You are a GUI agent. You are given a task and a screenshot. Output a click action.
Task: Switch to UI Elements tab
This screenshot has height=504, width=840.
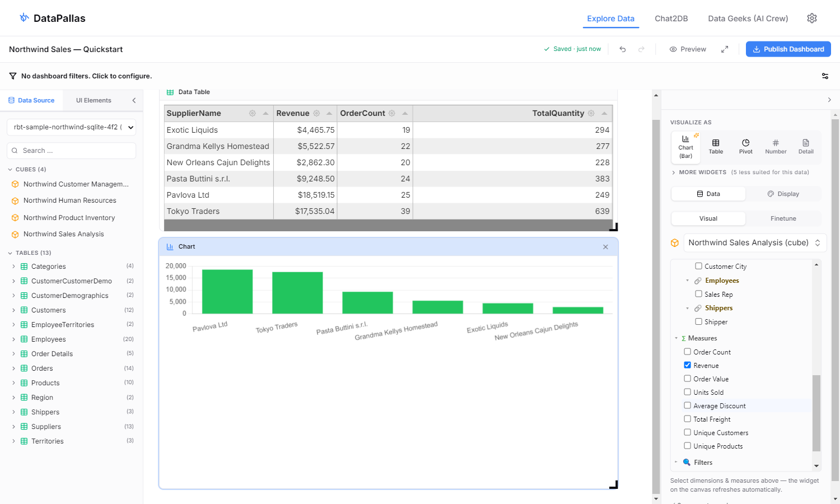pos(94,100)
